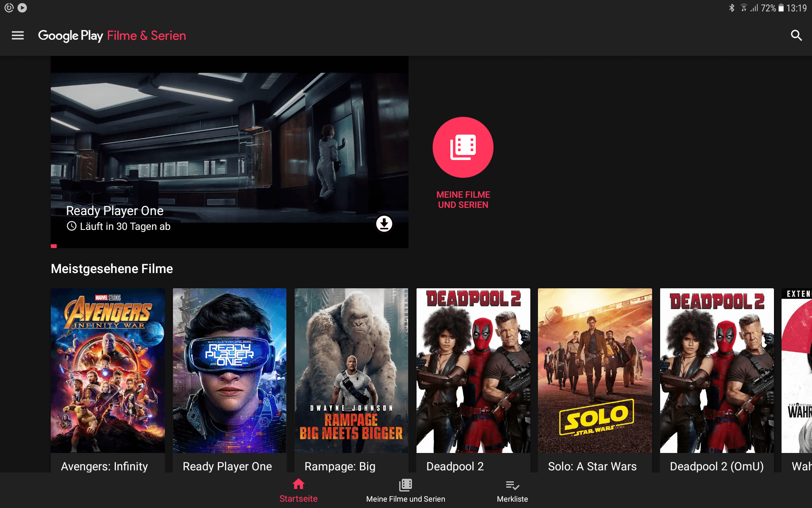Viewport: 812px width, 508px height.
Task: Select the Rampage: Big title label
Action: [340, 466]
